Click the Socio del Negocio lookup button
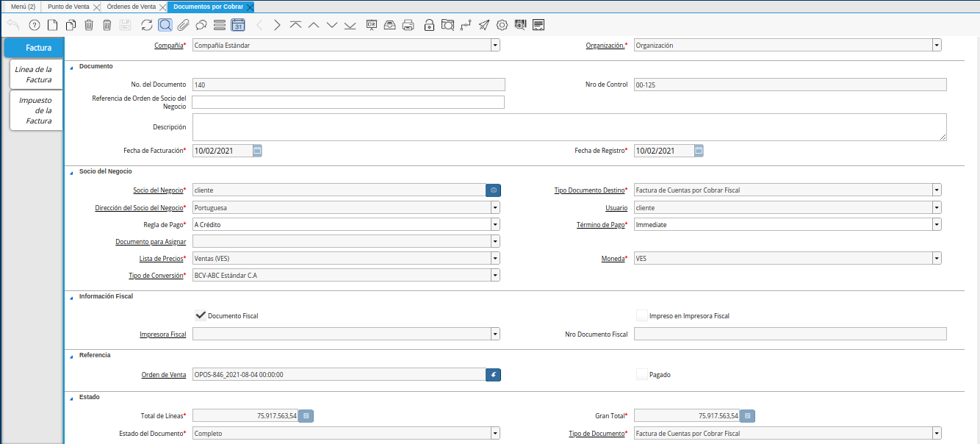Screen dimensions: 980x444 [x=494, y=190]
